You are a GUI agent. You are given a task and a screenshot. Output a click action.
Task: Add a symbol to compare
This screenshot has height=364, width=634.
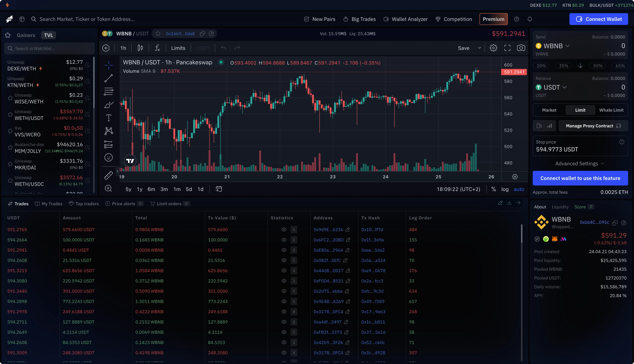pos(106,48)
